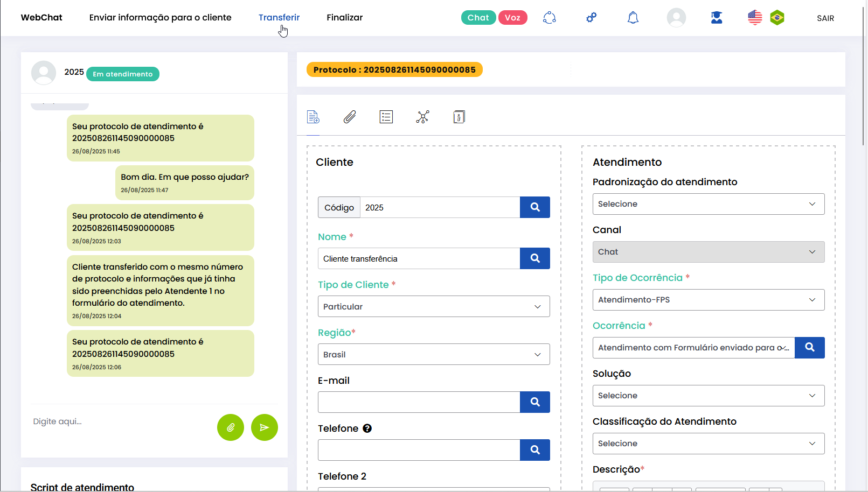The height and width of the screenshot is (492, 868).
Task: Click the green attach file button in chat
Action: pos(231,427)
